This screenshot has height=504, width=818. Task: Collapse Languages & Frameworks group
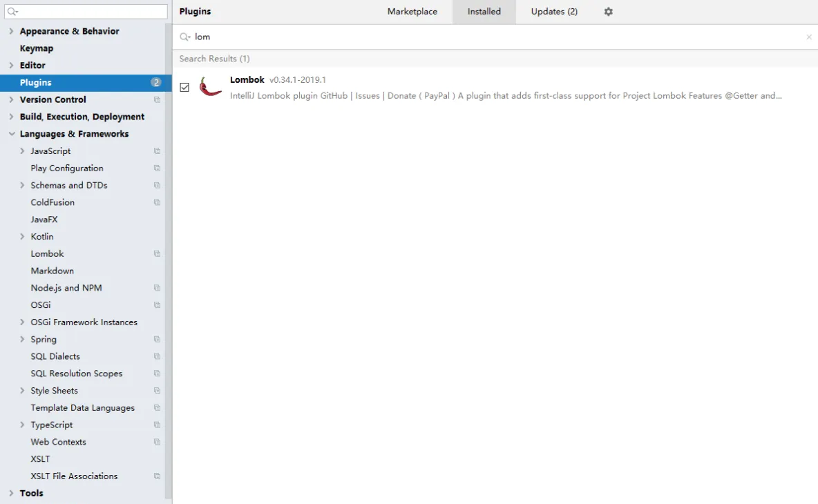[x=12, y=134]
